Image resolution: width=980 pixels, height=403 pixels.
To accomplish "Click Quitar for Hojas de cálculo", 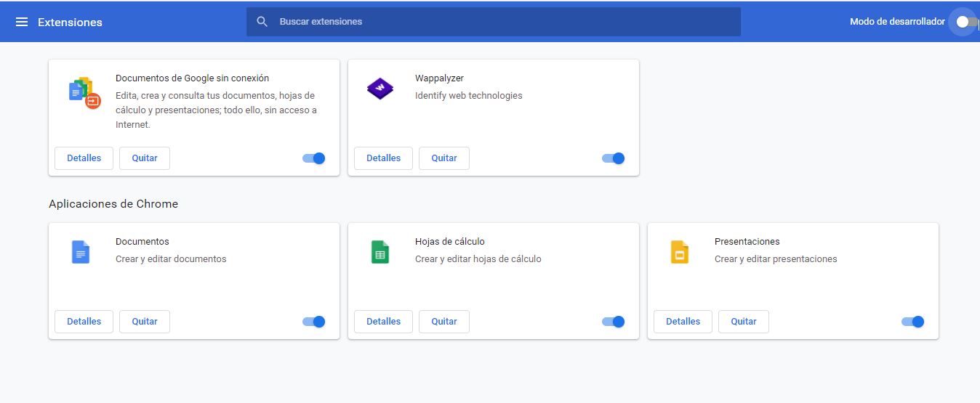I will 444,322.
